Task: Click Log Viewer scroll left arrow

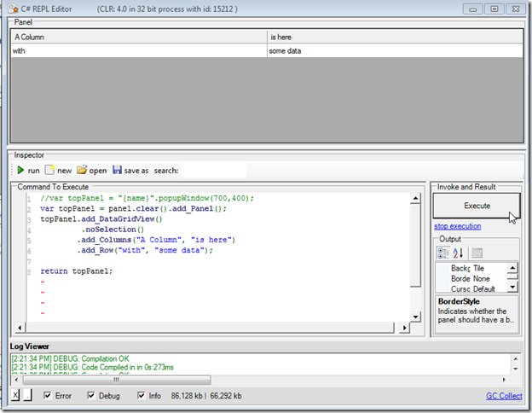Action: pyautogui.click(x=17, y=380)
